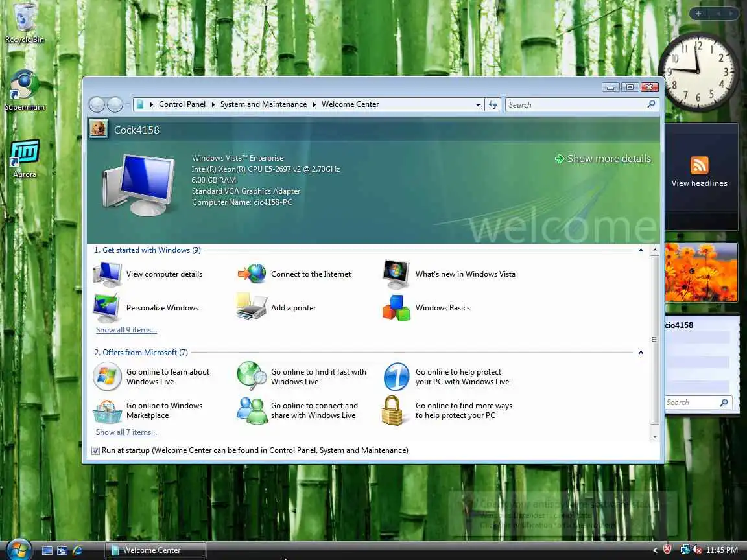Collapse the Get started with Windows section

click(x=641, y=250)
